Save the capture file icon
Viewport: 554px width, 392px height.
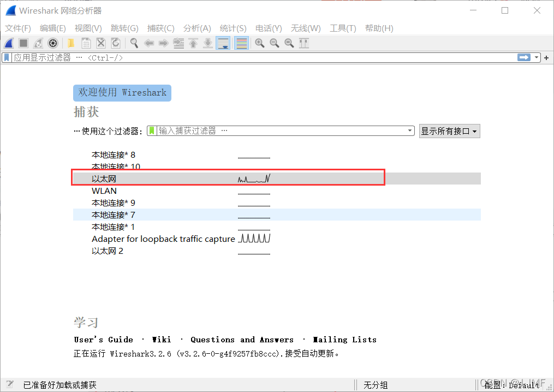(86, 43)
